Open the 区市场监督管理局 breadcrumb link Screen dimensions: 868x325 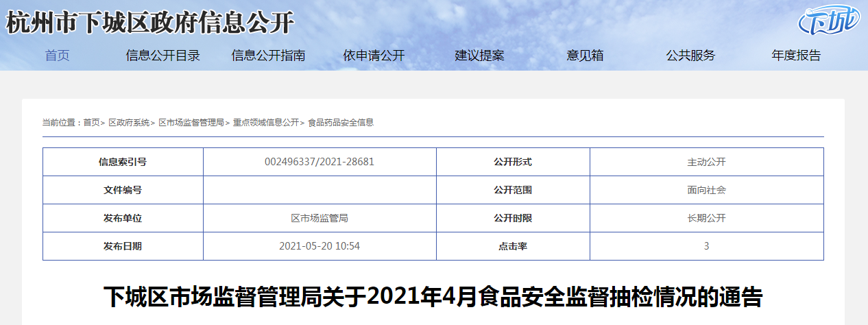tap(191, 123)
